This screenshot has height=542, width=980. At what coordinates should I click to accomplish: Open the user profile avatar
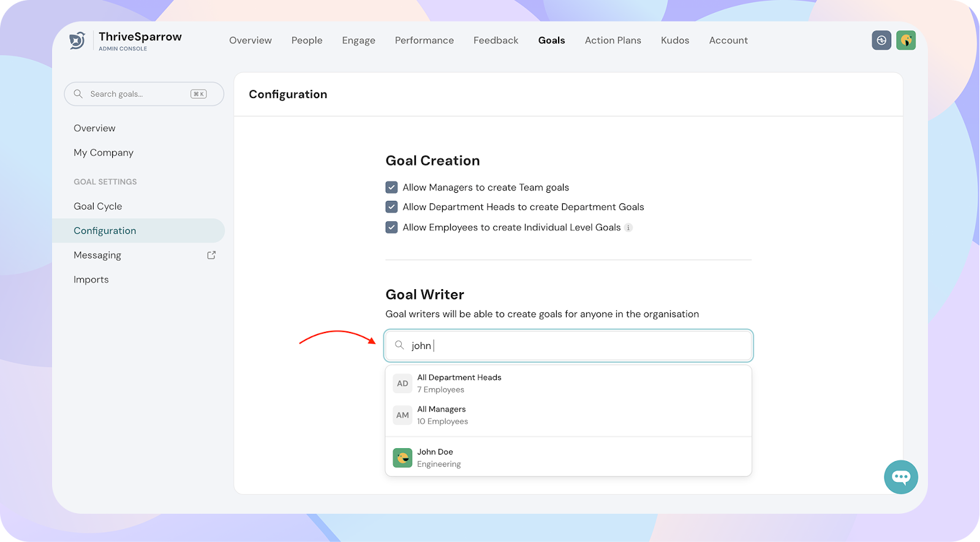pos(906,40)
